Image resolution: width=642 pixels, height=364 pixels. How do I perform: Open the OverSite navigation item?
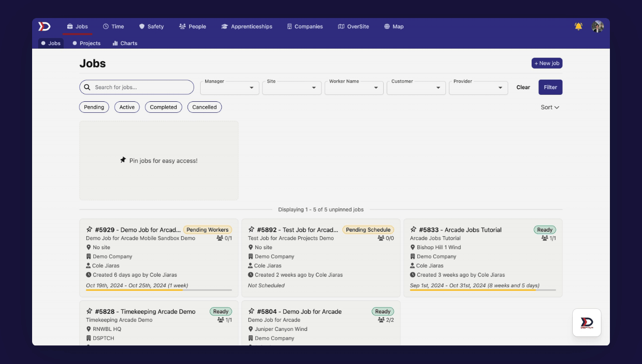pyautogui.click(x=354, y=27)
